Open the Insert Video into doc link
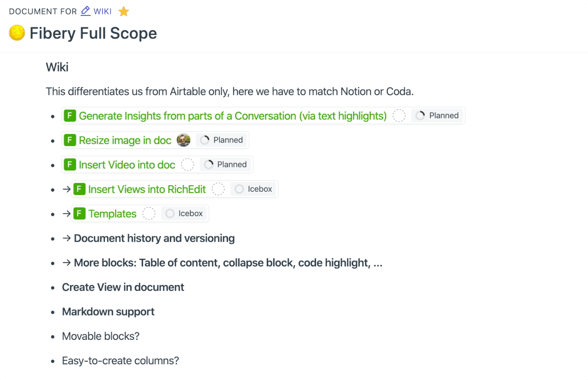This screenshot has height=380, width=588. tap(127, 165)
